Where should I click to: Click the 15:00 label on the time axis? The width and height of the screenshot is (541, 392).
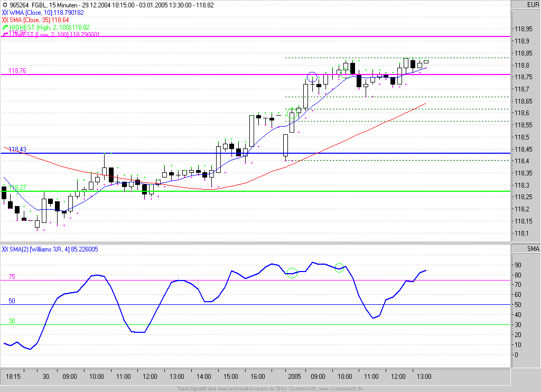pos(230,377)
